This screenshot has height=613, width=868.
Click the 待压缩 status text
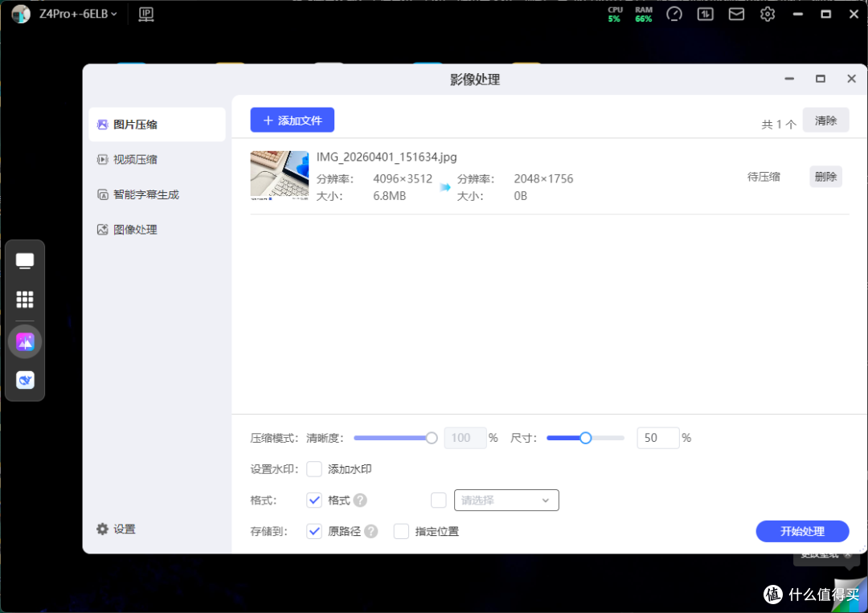(764, 177)
